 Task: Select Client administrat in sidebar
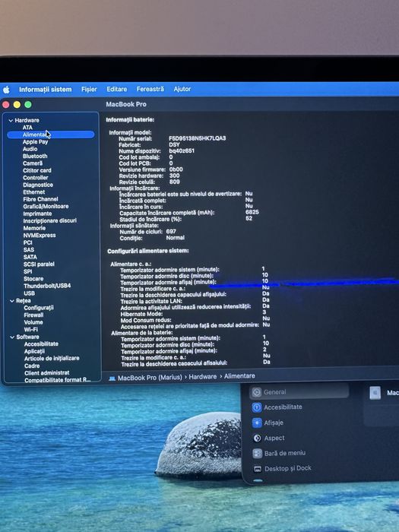(47, 373)
